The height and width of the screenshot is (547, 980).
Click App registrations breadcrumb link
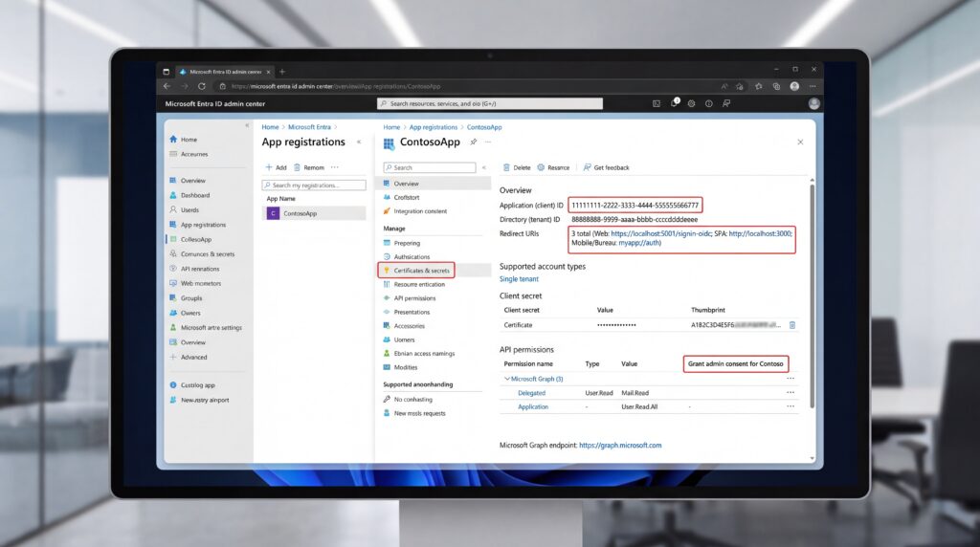[434, 127]
